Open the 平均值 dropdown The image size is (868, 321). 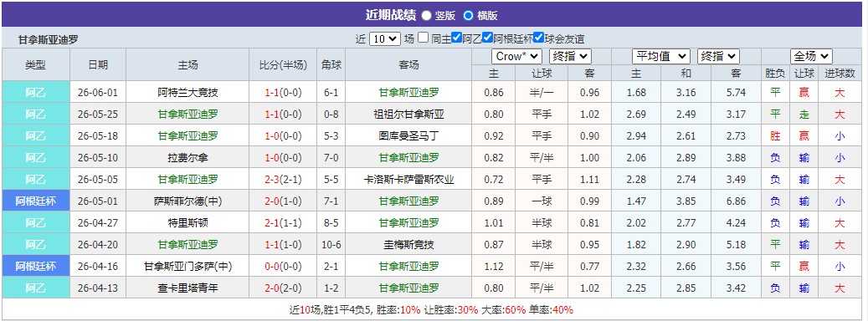tap(661, 56)
